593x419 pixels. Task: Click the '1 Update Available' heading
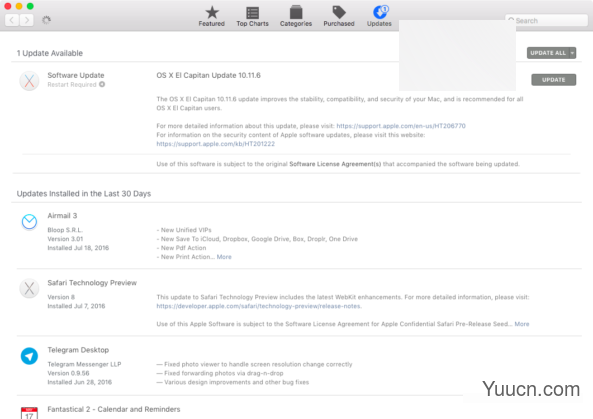[50, 53]
